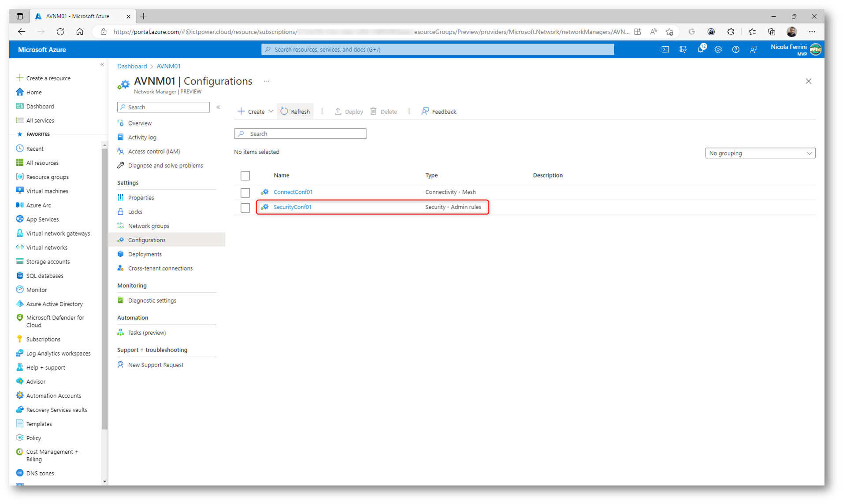The height and width of the screenshot is (504, 843).
Task: Click the Refresh icon in command bar
Action: tap(284, 111)
